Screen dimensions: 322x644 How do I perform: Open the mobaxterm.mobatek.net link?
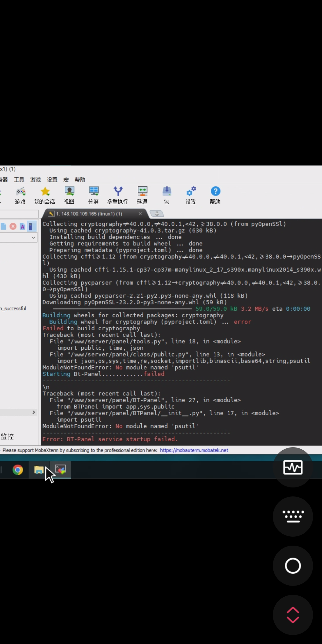click(x=194, y=450)
